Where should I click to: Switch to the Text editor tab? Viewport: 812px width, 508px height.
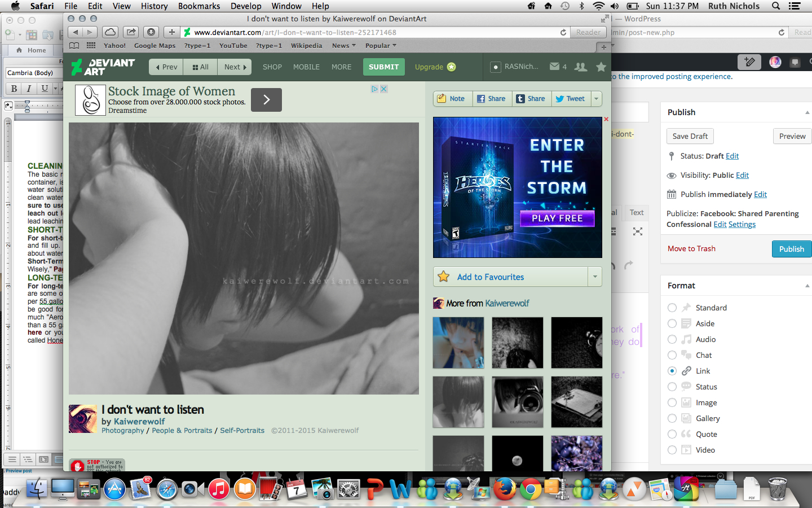pyautogui.click(x=637, y=213)
